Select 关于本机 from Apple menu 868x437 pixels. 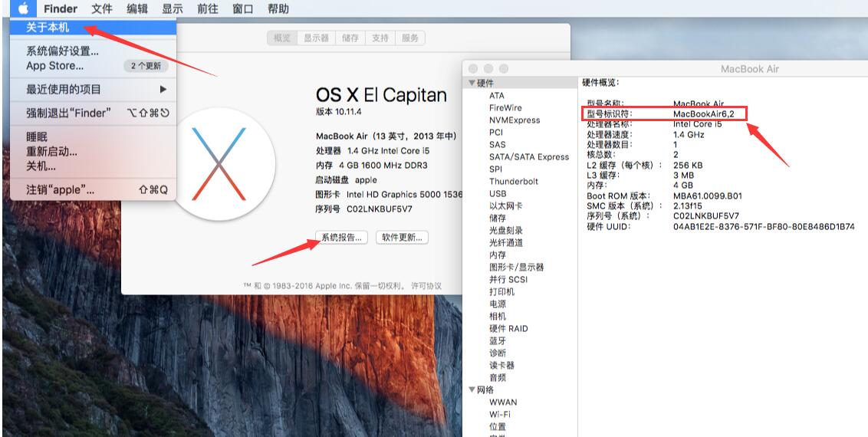(48, 28)
